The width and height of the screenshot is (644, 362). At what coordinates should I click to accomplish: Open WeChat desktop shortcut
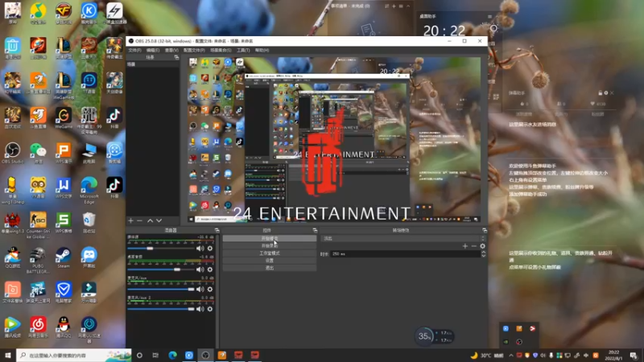[x=38, y=153]
